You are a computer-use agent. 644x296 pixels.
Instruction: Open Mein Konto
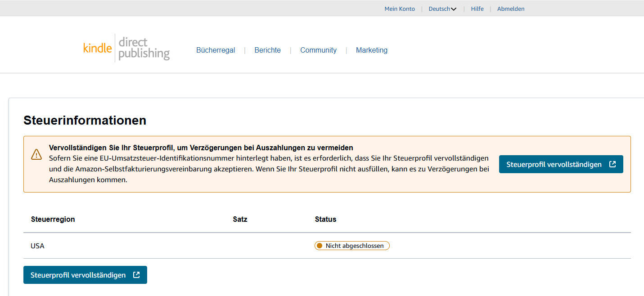[400, 9]
